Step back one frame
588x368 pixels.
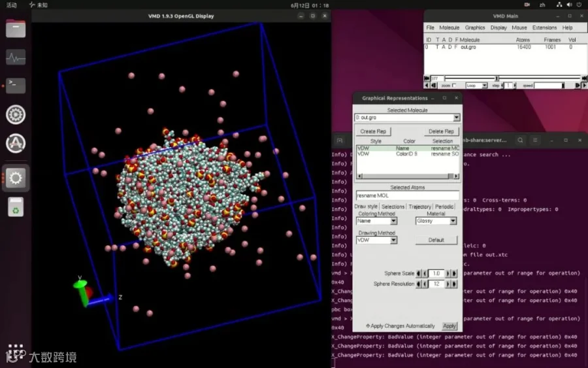[434, 86]
